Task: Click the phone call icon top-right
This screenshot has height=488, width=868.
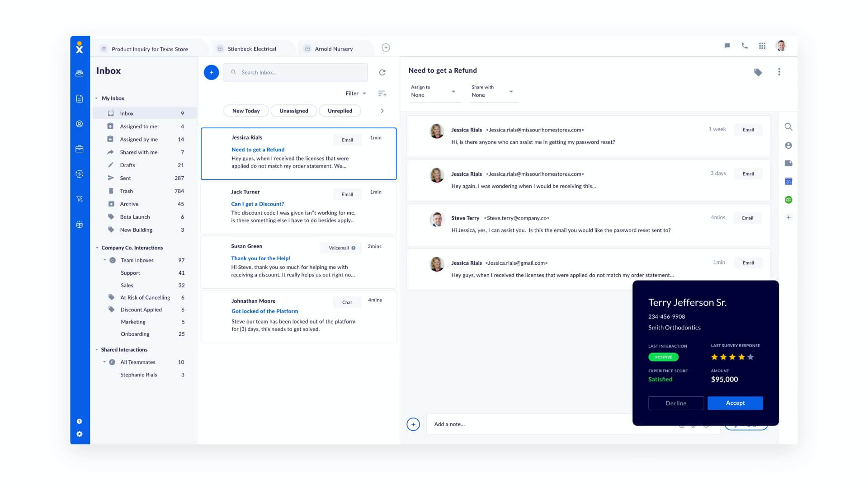Action: [x=744, y=45]
